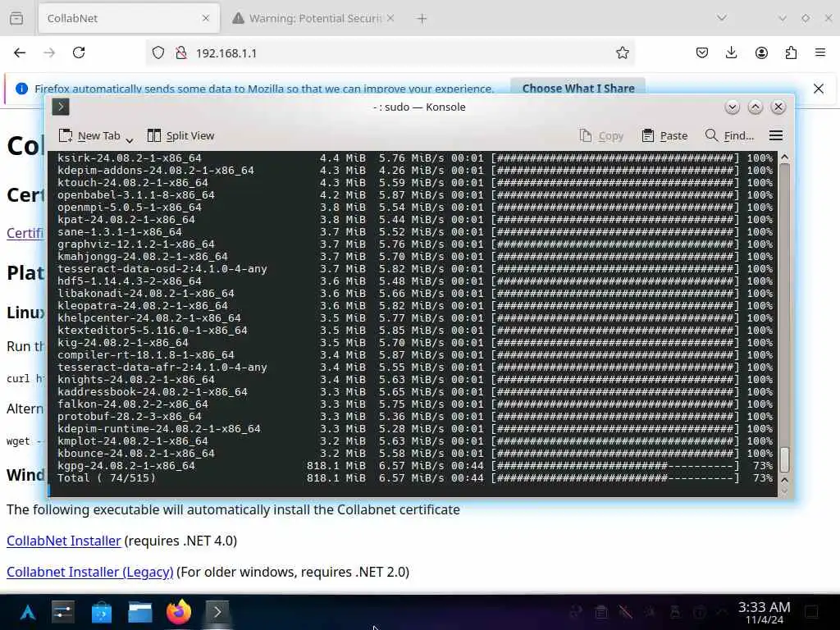The image size is (840, 630).
Task: Dismiss the Firefox data notification bar
Action: (818, 89)
